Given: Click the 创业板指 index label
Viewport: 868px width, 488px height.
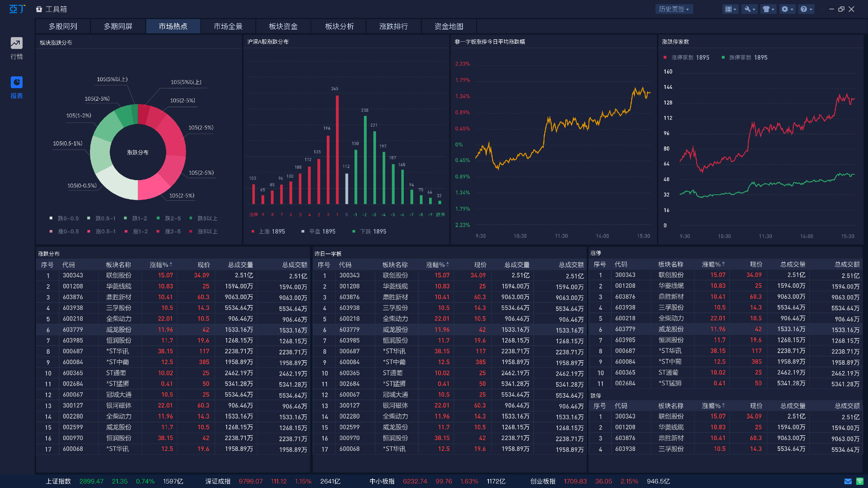Looking at the screenshot, I should pos(542,481).
